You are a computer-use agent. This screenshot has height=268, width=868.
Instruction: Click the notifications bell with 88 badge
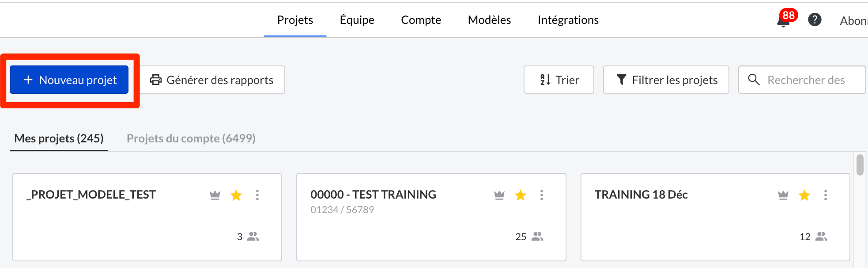pos(784,20)
